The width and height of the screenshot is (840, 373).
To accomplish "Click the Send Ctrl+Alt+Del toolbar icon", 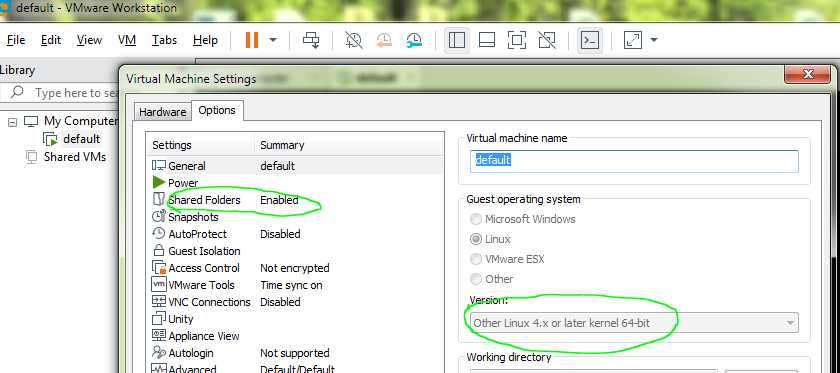I will click(x=311, y=40).
